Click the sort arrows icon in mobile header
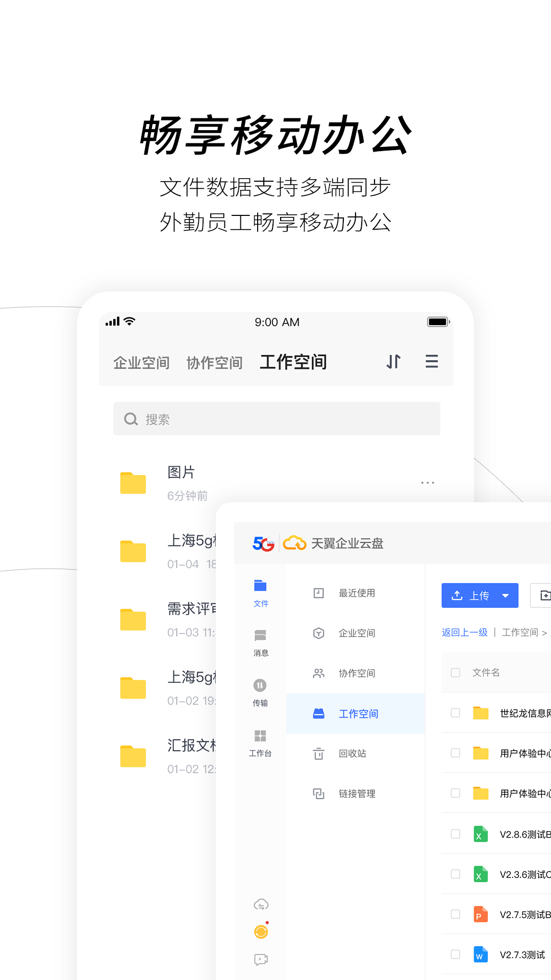This screenshot has width=551, height=980. click(393, 361)
